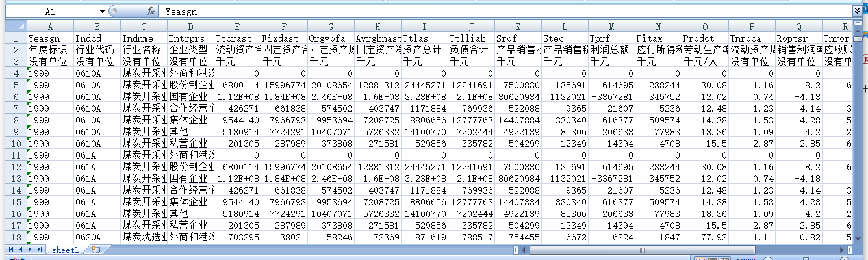Select row 11 header

click(x=16, y=155)
